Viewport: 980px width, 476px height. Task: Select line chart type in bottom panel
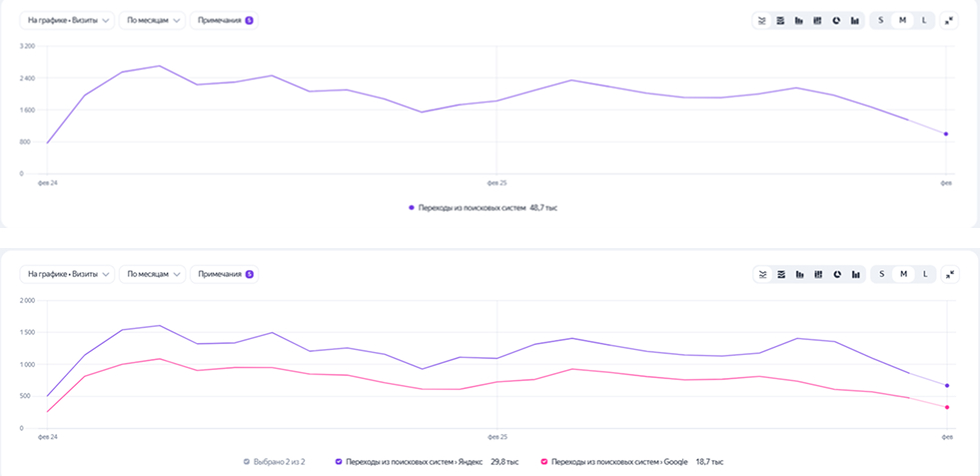pos(762,274)
